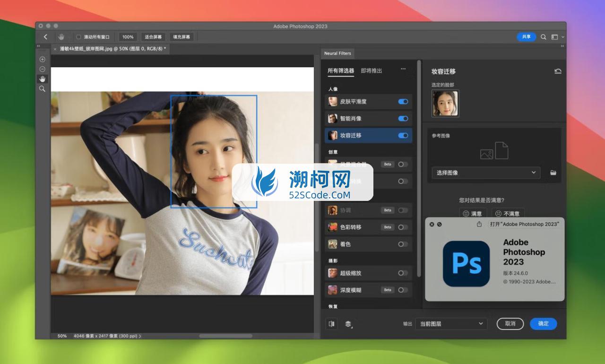Click the 深度模糊 filter icon
Image resolution: width=605 pixels, height=364 pixels.
tap(333, 290)
